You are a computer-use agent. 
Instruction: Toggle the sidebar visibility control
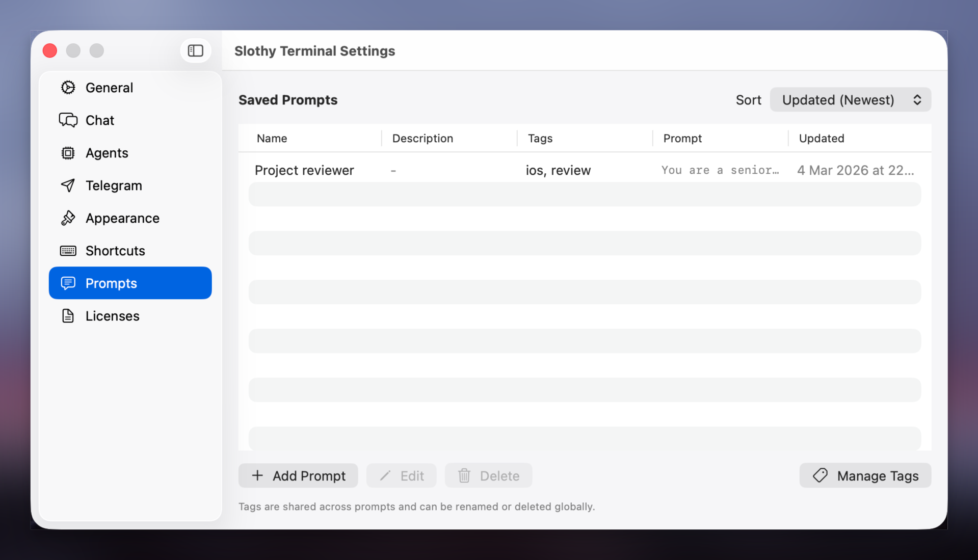tap(195, 50)
